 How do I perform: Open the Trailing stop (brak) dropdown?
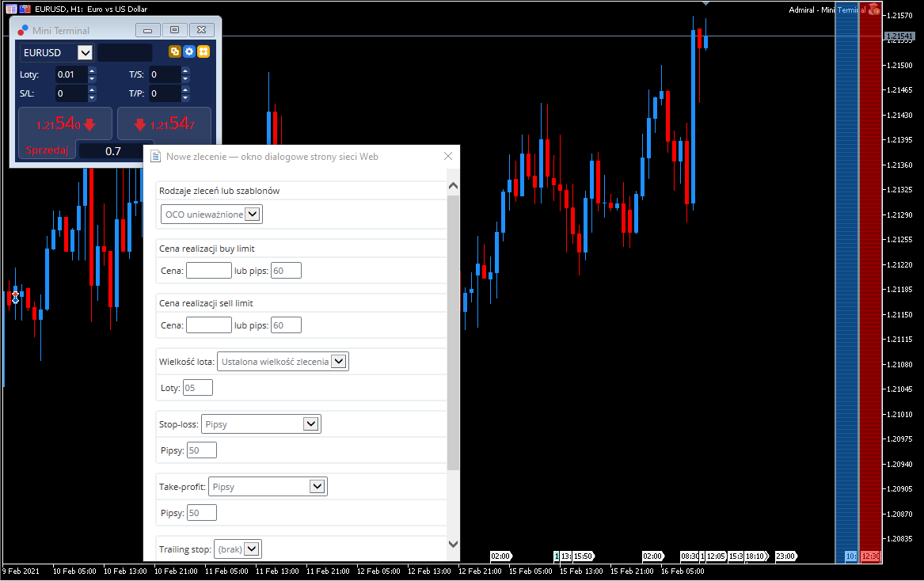[252, 549]
